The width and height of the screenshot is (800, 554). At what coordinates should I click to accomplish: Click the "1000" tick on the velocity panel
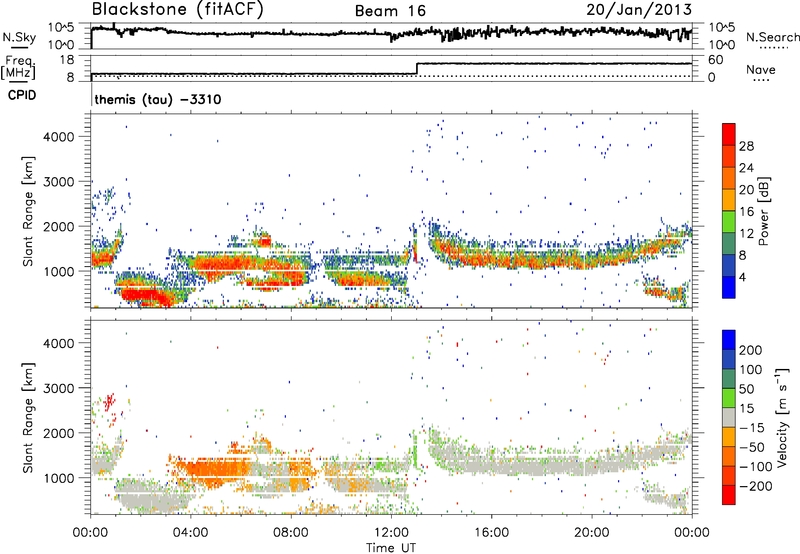(x=58, y=478)
